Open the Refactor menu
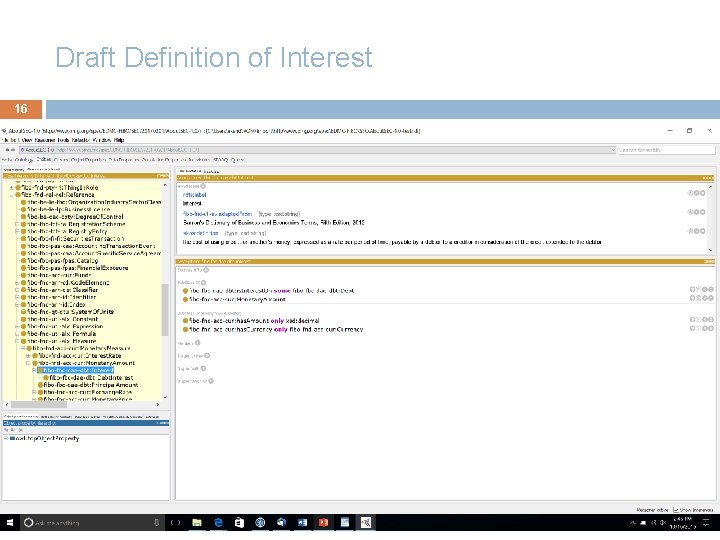The height and width of the screenshot is (540, 720). [81, 140]
